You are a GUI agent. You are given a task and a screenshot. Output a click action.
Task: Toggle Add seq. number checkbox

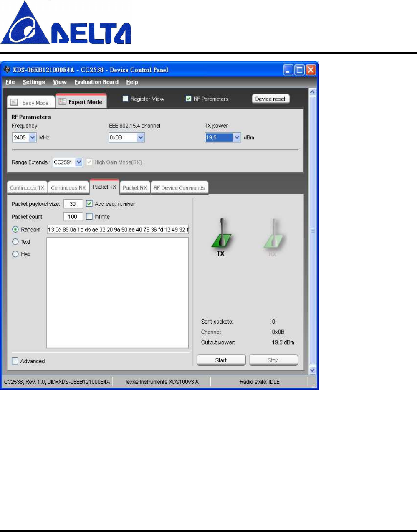(x=89, y=204)
